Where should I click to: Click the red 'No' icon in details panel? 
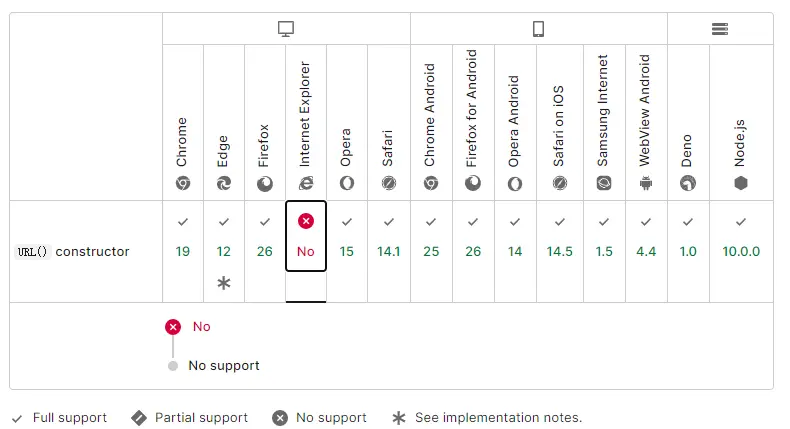click(x=173, y=327)
